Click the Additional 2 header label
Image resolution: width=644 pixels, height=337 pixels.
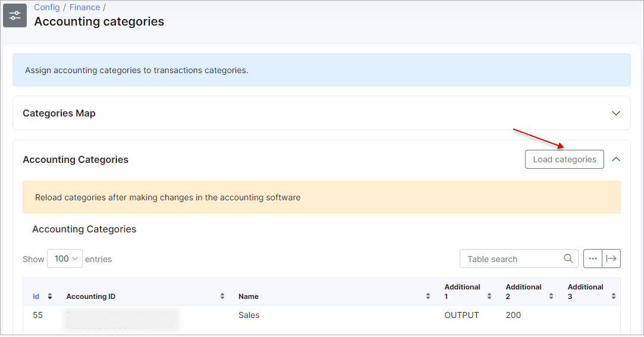click(523, 291)
